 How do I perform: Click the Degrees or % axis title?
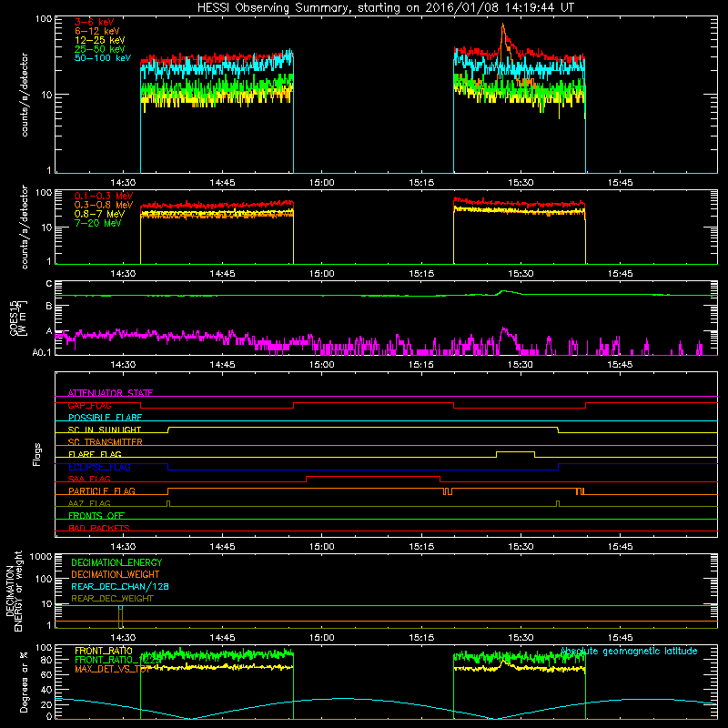(x=25, y=682)
